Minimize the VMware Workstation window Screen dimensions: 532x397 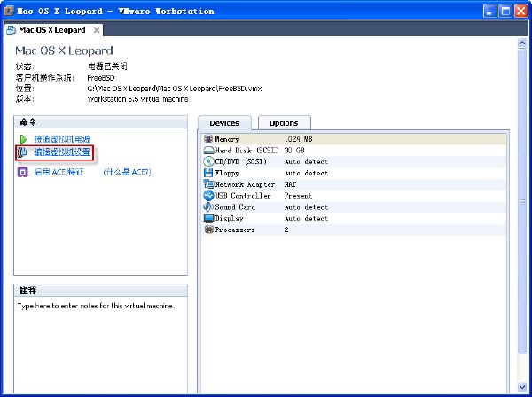pos(489,12)
